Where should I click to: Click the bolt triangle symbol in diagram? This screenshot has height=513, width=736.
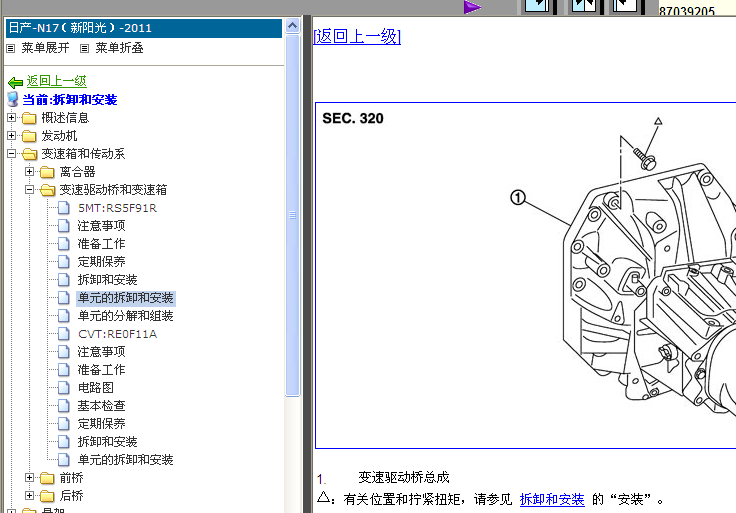coord(658,121)
